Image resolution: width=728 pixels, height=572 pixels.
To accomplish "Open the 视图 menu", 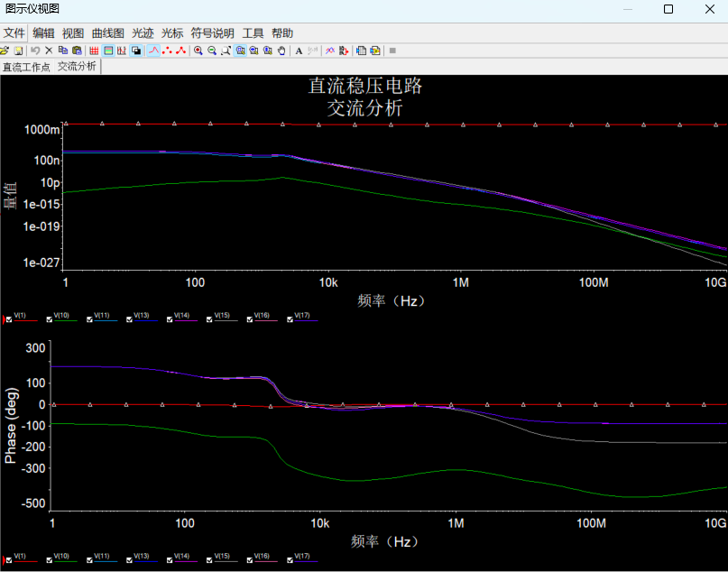I will pyautogui.click(x=73, y=33).
